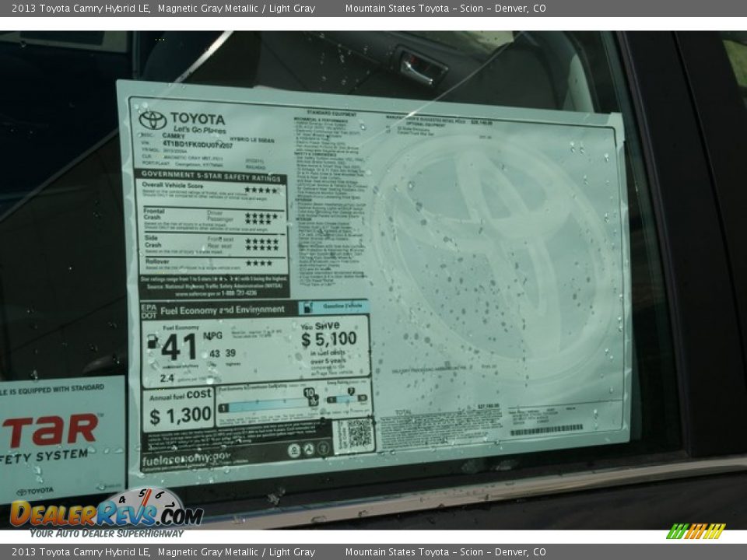Click the 'Side Crash' row label
747x560 pixels.
[x=153, y=241]
